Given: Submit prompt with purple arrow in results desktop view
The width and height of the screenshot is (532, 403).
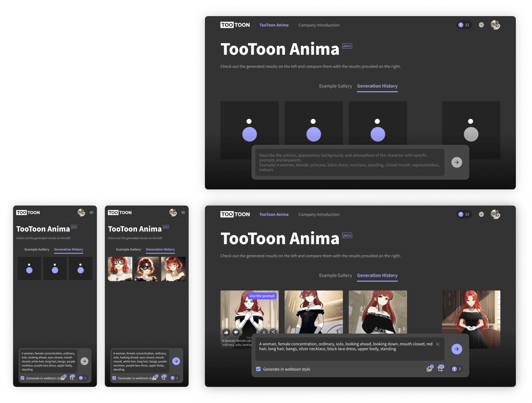Looking at the screenshot, I should (x=457, y=349).
